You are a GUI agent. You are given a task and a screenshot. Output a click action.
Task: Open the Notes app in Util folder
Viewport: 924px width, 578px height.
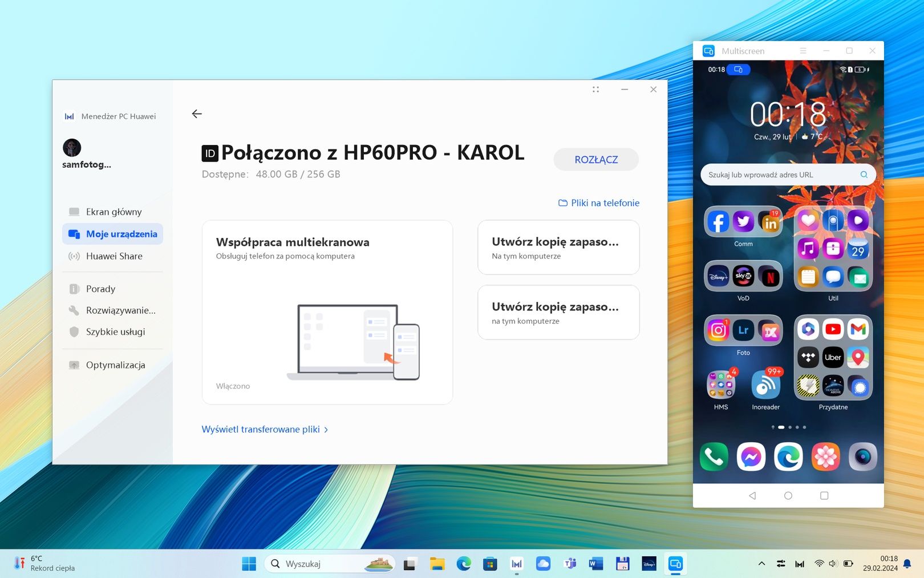pyautogui.click(x=808, y=277)
